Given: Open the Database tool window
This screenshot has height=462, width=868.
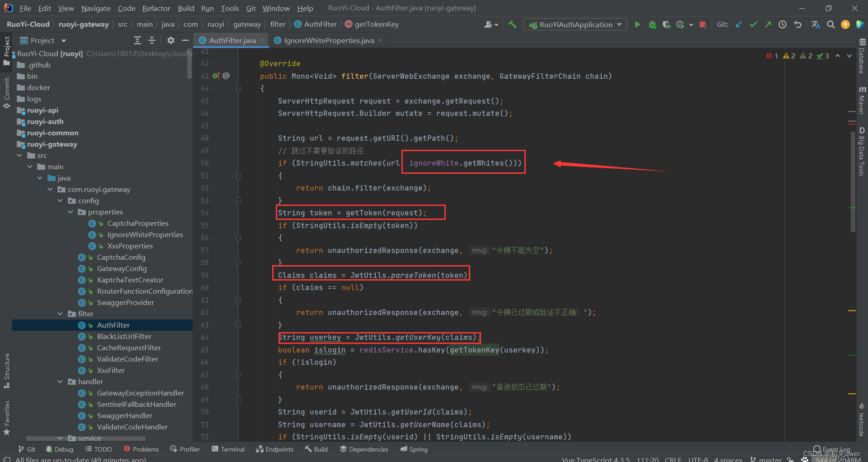Looking at the screenshot, I should click(862, 56).
